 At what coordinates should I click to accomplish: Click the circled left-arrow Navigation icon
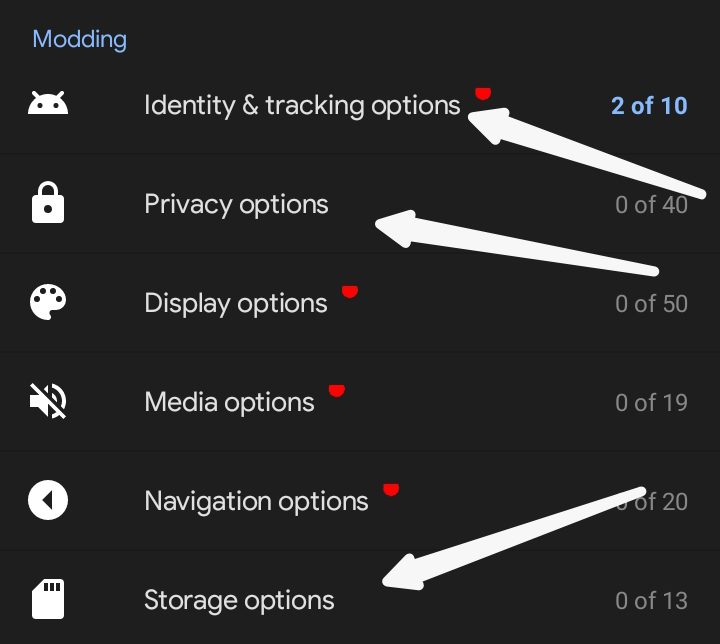[x=48, y=500]
